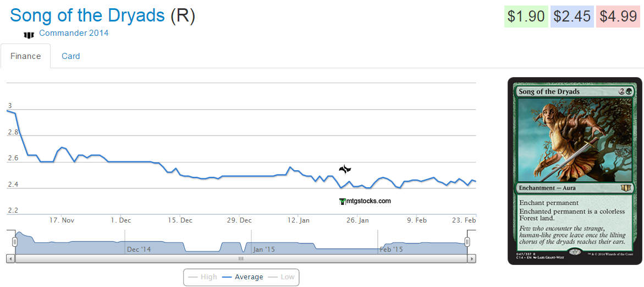Click the green mana symbol on card
Screen dimensions: 644x287
631,91
